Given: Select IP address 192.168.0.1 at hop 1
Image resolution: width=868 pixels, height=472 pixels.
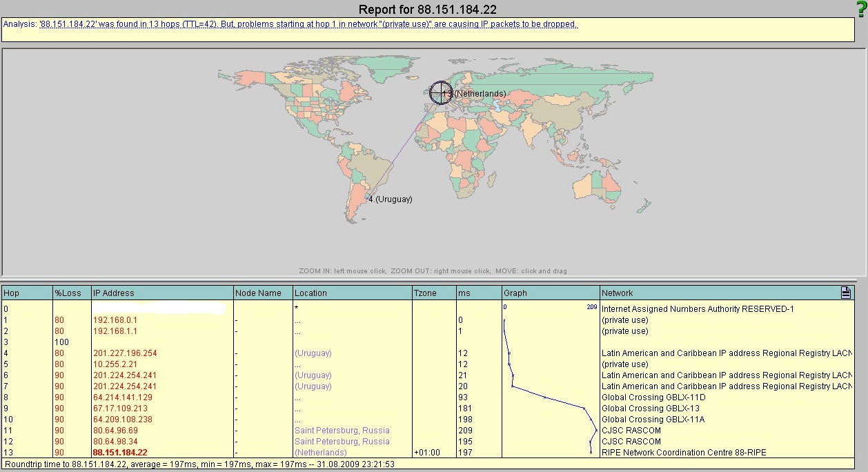Looking at the screenshot, I should [x=115, y=320].
